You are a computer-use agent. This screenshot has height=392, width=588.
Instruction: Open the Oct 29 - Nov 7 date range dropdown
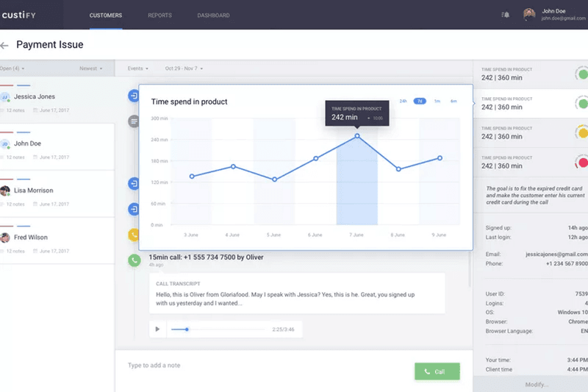[x=184, y=68]
